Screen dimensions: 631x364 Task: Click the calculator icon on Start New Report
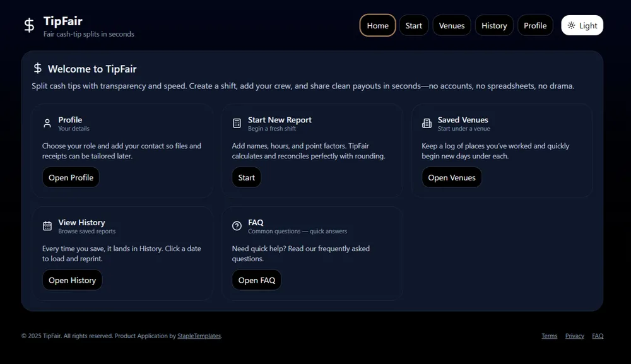tap(237, 123)
